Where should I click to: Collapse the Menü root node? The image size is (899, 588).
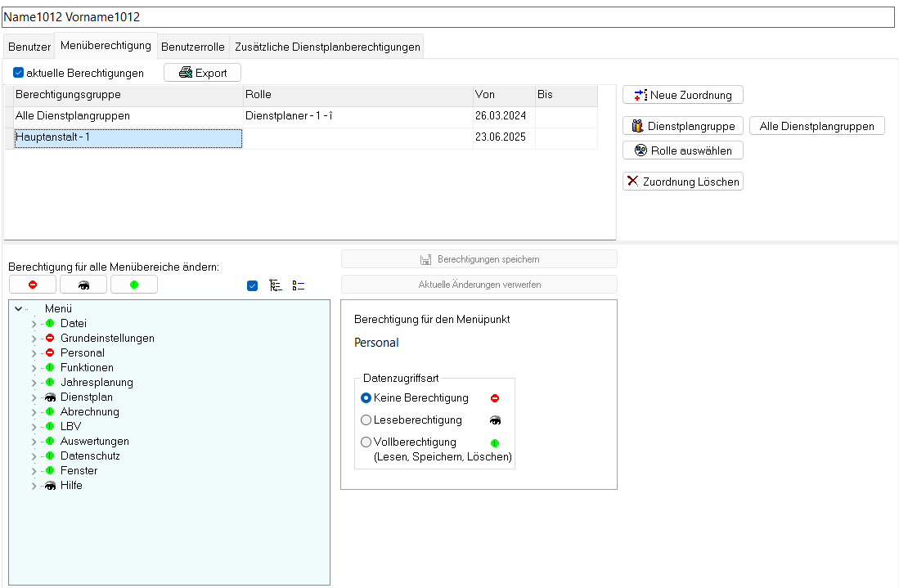click(19, 309)
